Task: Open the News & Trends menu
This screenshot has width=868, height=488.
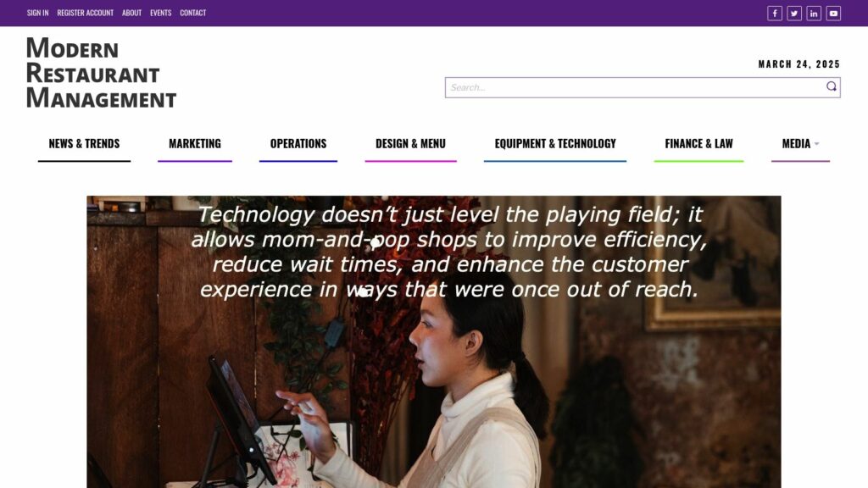Action: coord(84,143)
